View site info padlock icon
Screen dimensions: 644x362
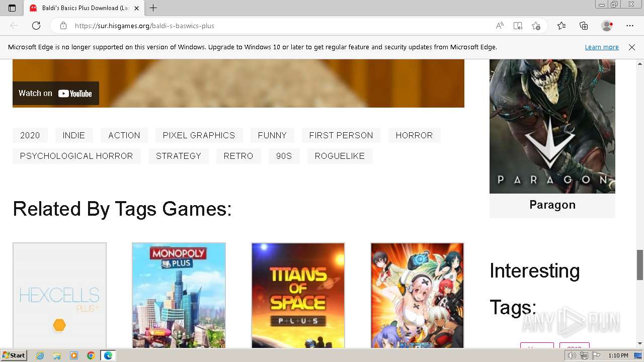(63, 26)
